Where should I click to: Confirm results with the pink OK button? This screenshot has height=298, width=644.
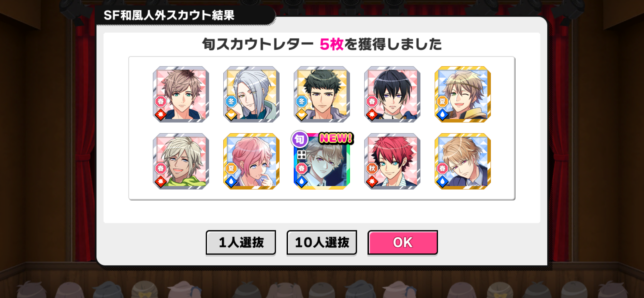point(403,242)
